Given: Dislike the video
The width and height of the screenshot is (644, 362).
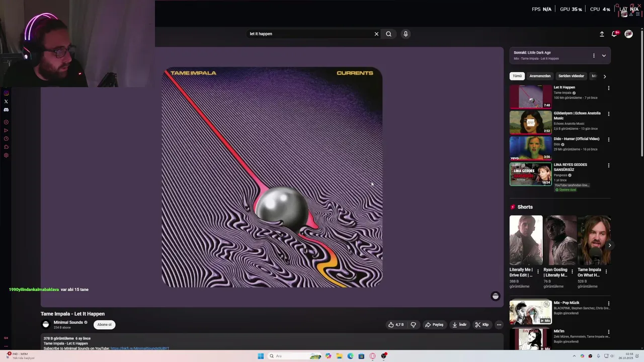Looking at the screenshot, I should click(414, 325).
